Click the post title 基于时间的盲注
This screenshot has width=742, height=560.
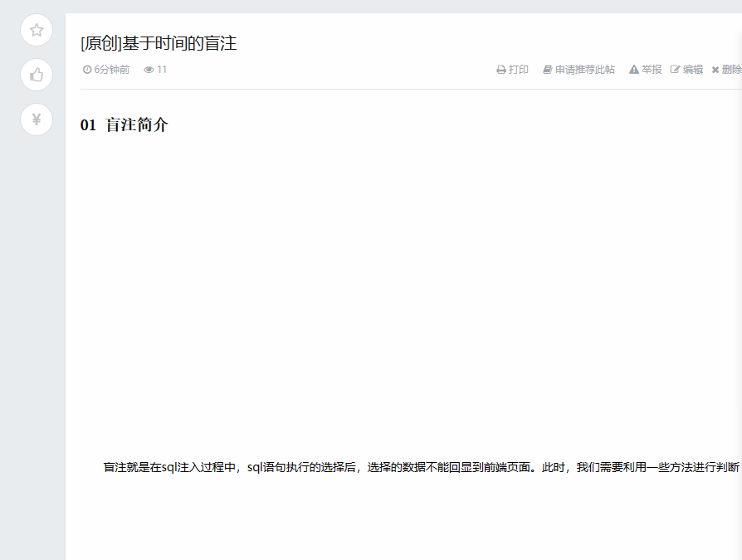159,43
